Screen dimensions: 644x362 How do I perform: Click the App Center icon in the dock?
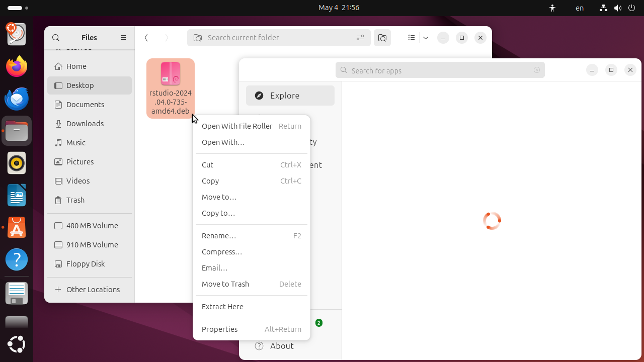point(17,227)
